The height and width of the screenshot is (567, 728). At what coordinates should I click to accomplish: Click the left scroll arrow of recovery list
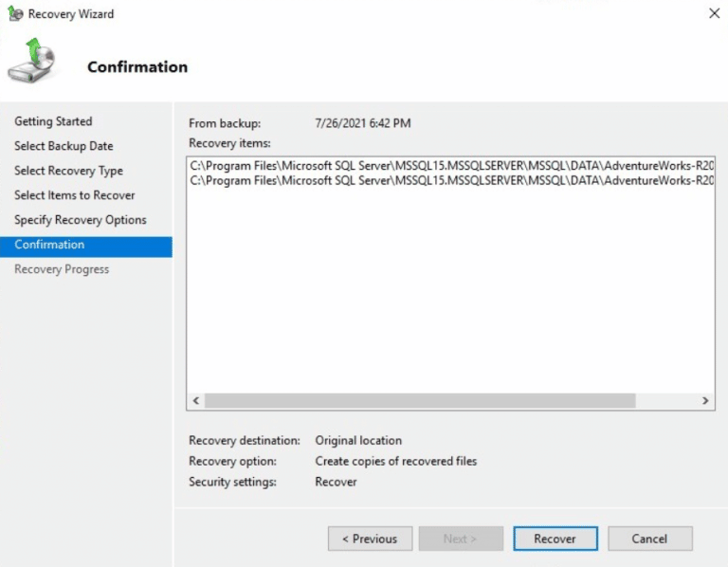point(196,401)
